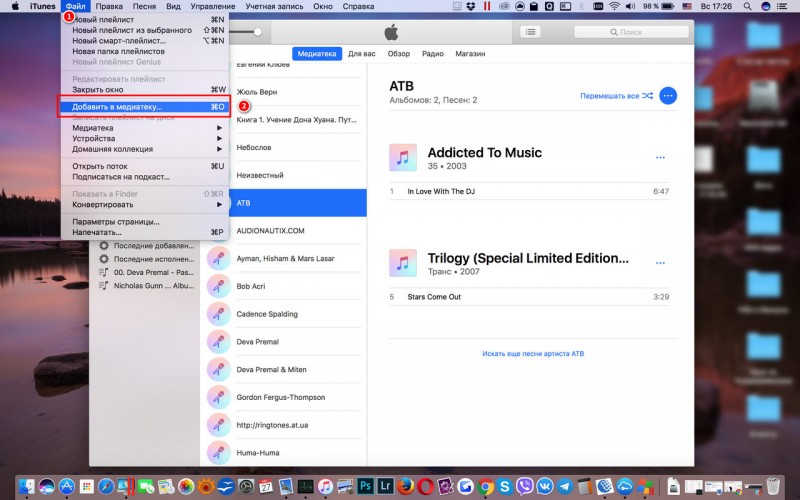Viewport: 800px width, 500px height.
Task: Open the Учетная запись menu
Action: 274,6
